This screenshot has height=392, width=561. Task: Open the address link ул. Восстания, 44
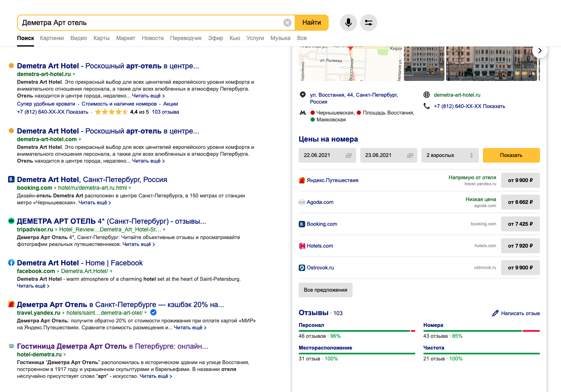pyautogui.click(x=354, y=98)
